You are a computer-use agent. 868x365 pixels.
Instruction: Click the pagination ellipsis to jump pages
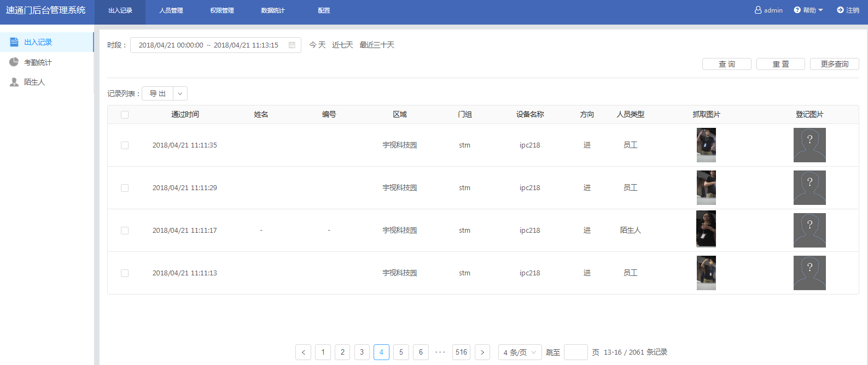[440, 352]
